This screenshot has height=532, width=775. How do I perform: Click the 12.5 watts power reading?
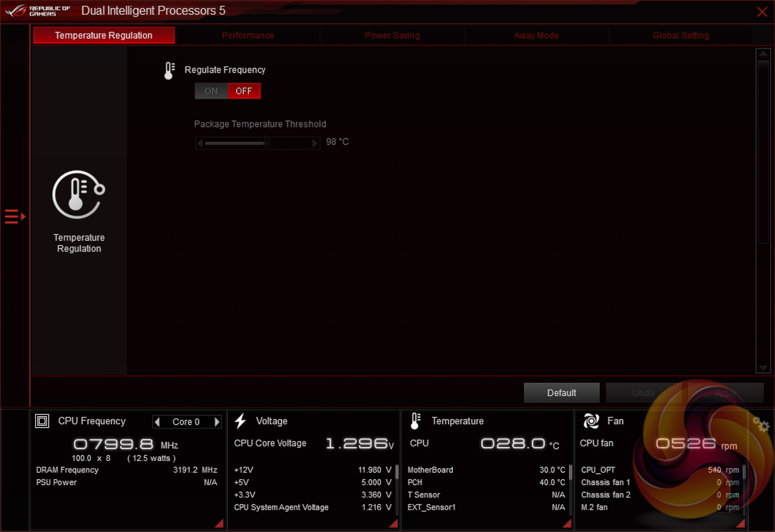pyautogui.click(x=151, y=458)
